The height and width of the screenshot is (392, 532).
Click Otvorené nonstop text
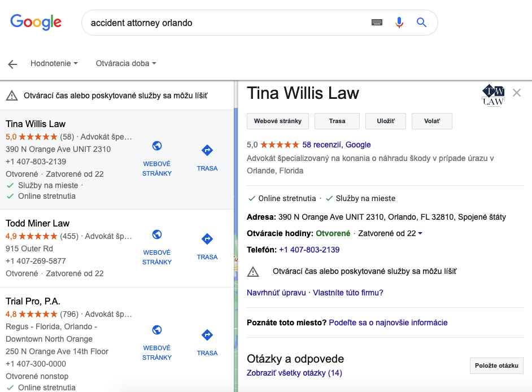click(x=37, y=376)
